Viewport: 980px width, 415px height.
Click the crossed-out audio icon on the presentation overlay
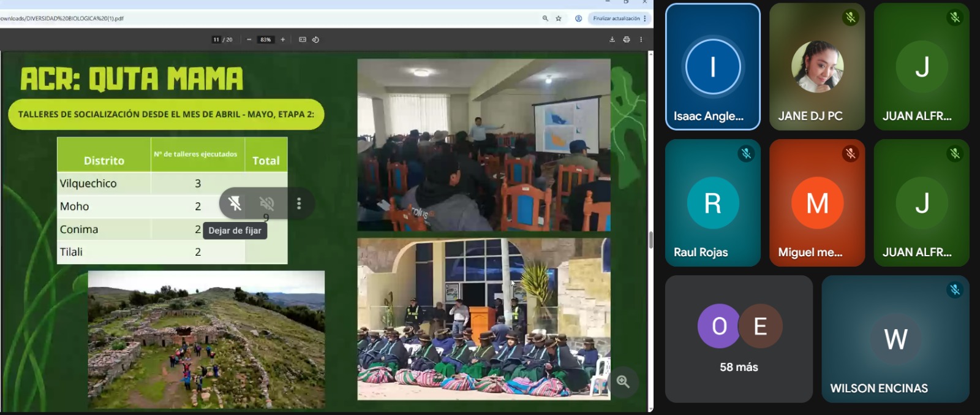click(x=267, y=204)
